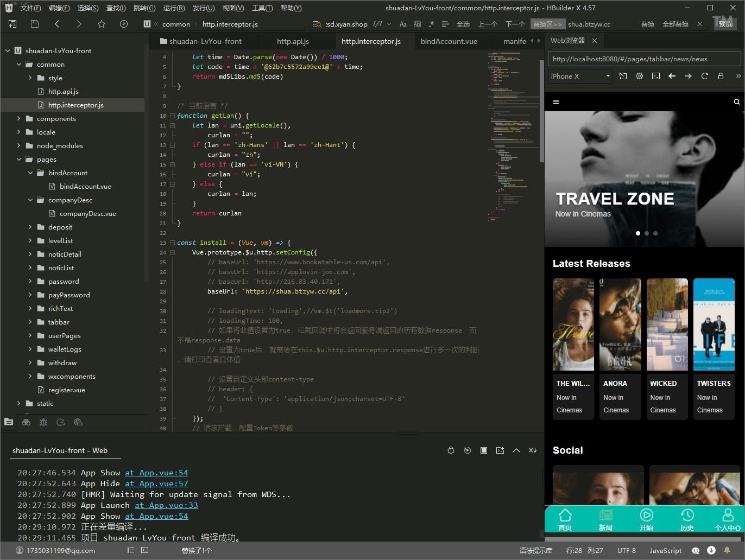Image resolution: width=745 pixels, height=560 pixels.
Task: Click the save file icon in toolbar
Action: coord(35,24)
